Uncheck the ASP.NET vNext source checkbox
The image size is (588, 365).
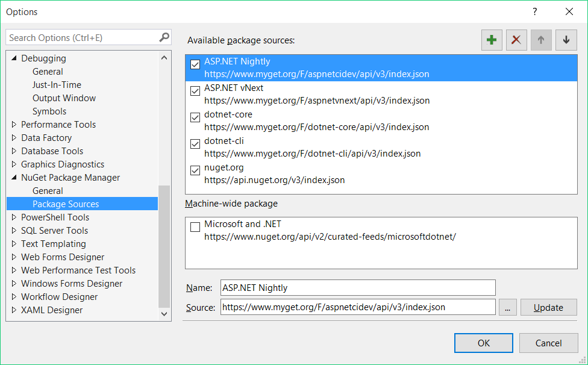pos(195,91)
